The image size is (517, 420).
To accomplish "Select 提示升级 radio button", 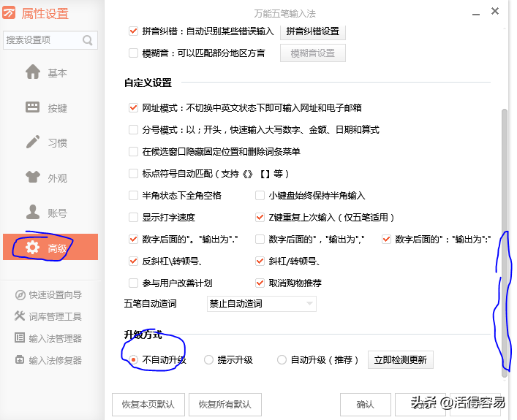I will pyautogui.click(x=208, y=359).
